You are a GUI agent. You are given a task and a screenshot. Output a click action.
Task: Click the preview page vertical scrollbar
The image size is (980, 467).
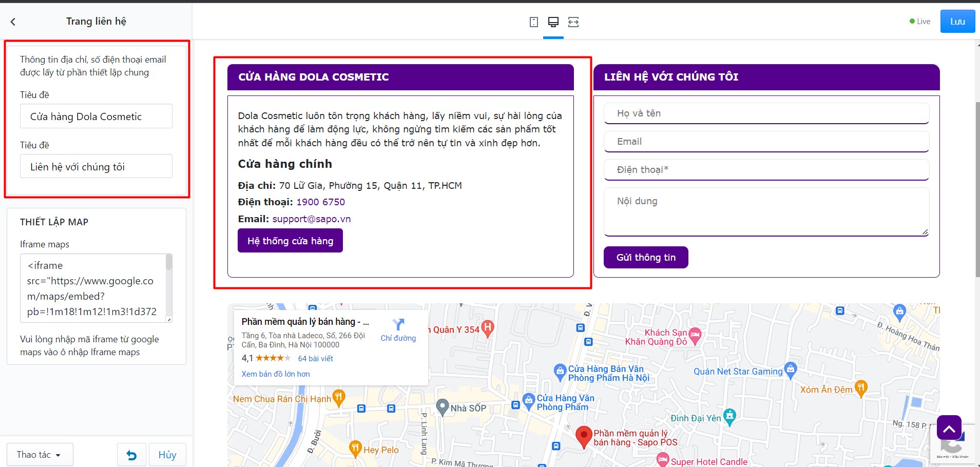point(977,190)
